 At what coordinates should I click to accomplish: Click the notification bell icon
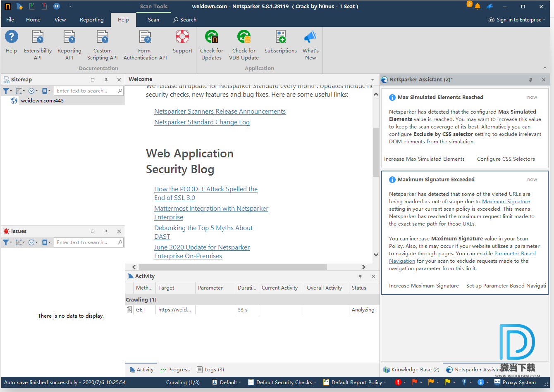478,6
